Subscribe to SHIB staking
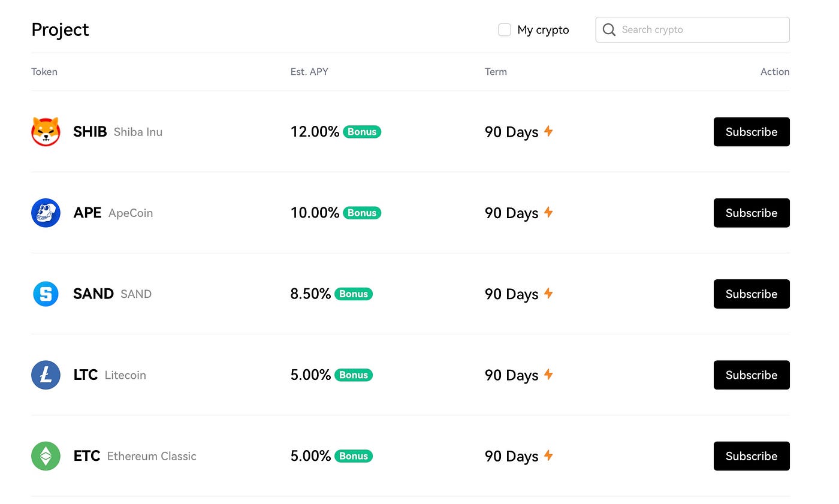The width and height of the screenshot is (839, 504). (x=752, y=132)
